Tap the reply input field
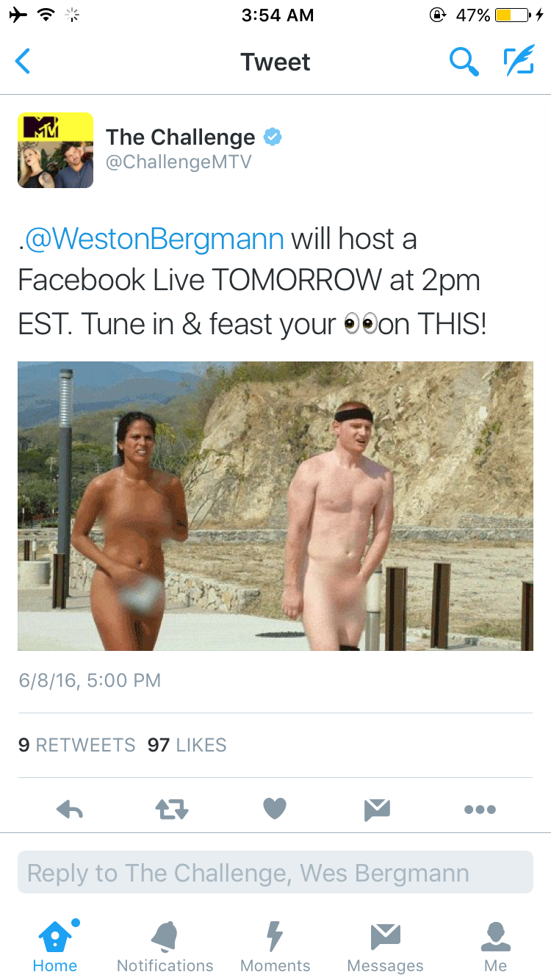Viewport: 551px width, 980px height. [275, 873]
